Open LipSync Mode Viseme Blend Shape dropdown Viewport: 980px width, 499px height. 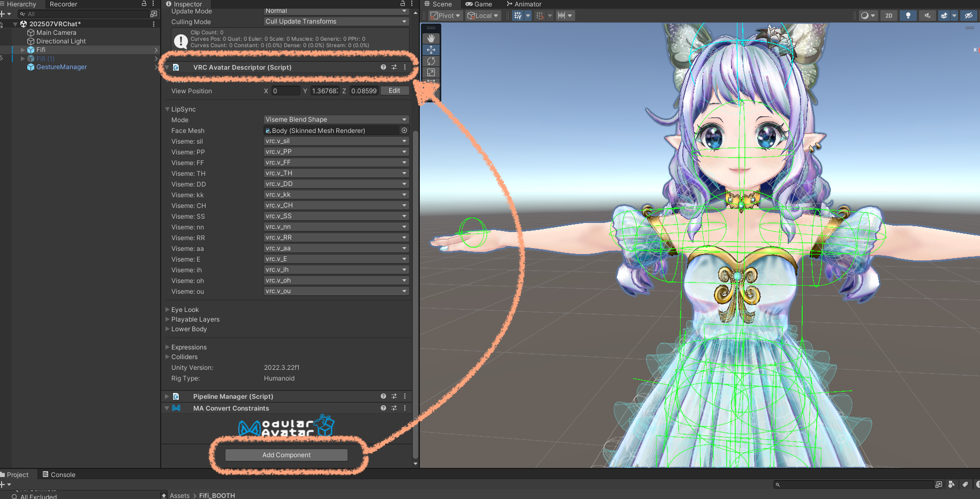click(x=336, y=120)
